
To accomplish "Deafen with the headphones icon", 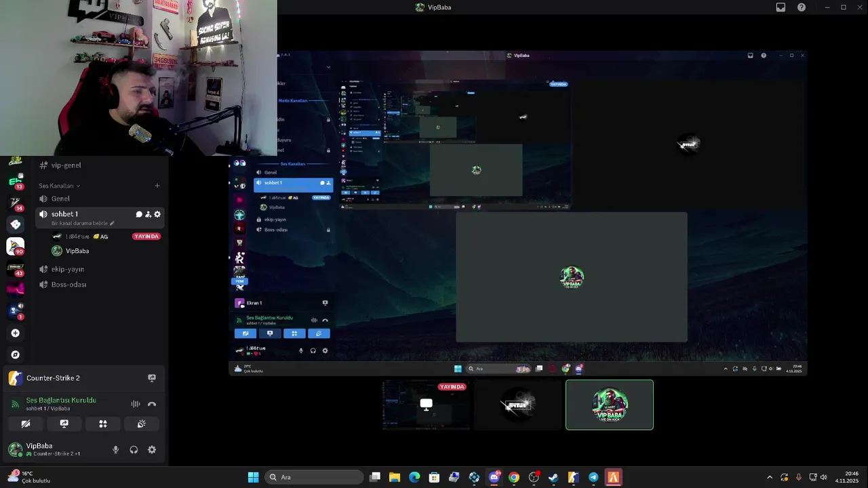I will (134, 449).
